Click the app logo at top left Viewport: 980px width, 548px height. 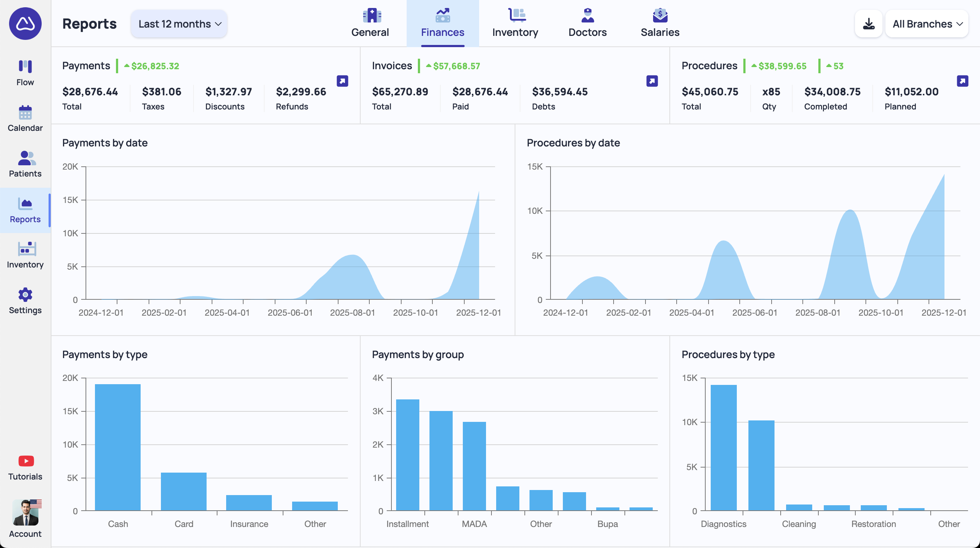(25, 24)
